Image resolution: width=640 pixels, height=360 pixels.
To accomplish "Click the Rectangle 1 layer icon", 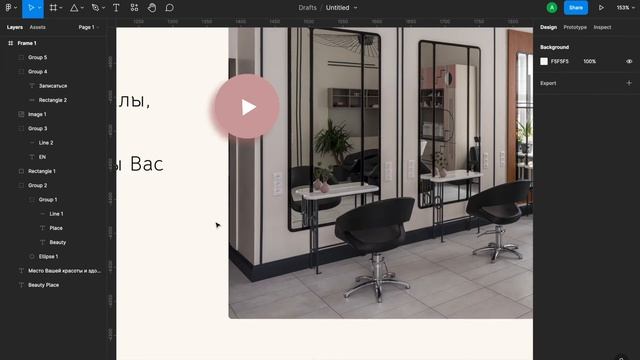I will [21, 171].
